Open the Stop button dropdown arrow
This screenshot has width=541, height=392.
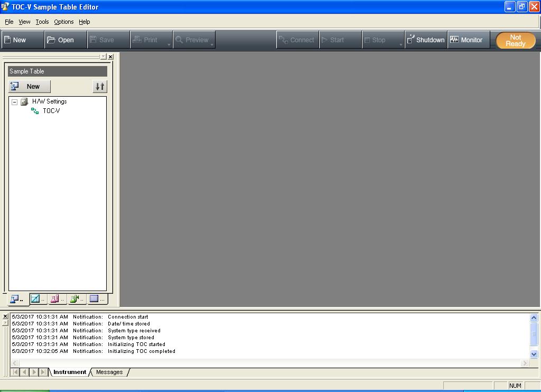coord(401,44)
